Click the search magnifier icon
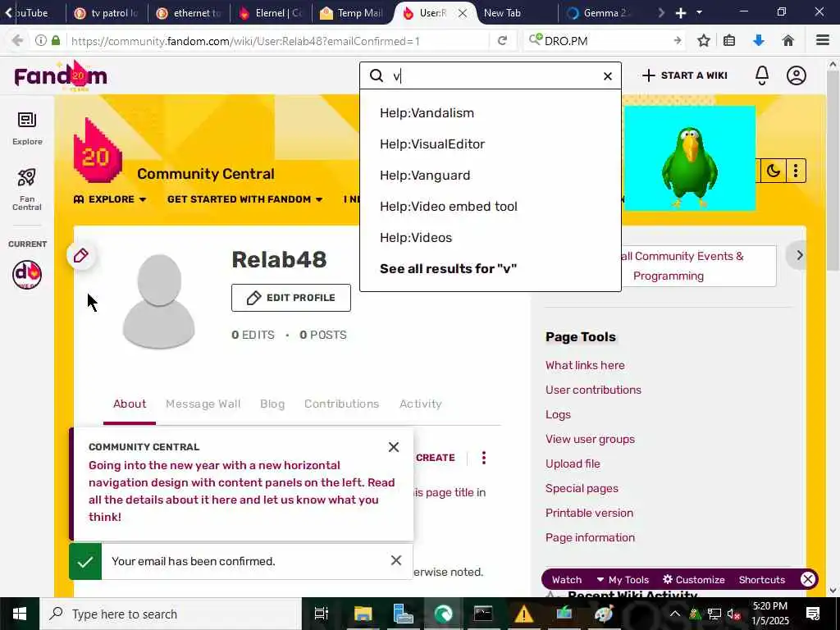 click(377, 75)
